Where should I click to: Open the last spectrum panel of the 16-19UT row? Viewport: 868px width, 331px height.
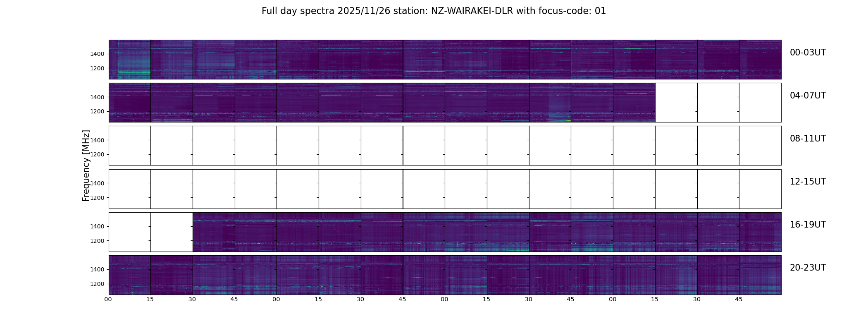pyautogui.click(x=760, y=232)
